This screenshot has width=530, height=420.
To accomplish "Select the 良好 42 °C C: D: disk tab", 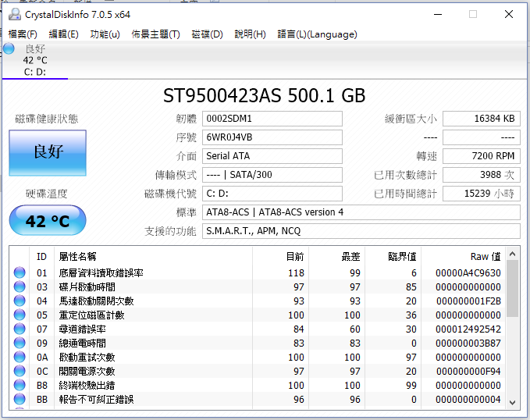I will tap(35, 60).
